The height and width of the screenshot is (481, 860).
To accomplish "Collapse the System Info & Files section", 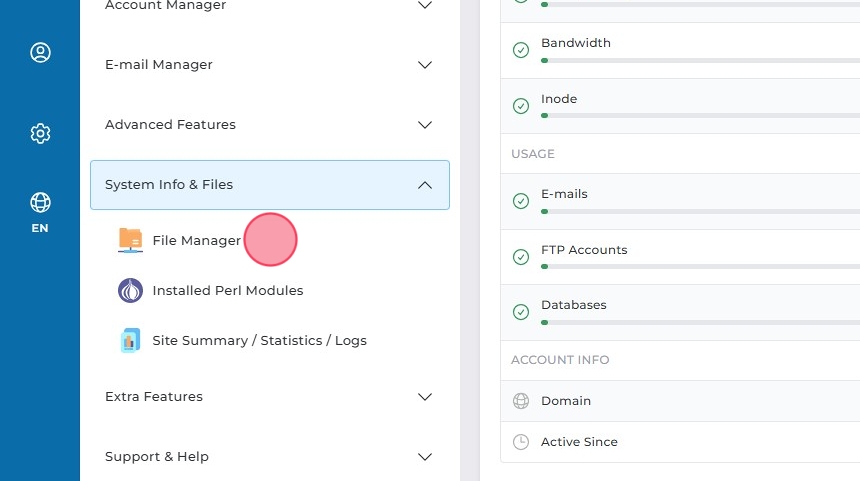I will 269,185.
